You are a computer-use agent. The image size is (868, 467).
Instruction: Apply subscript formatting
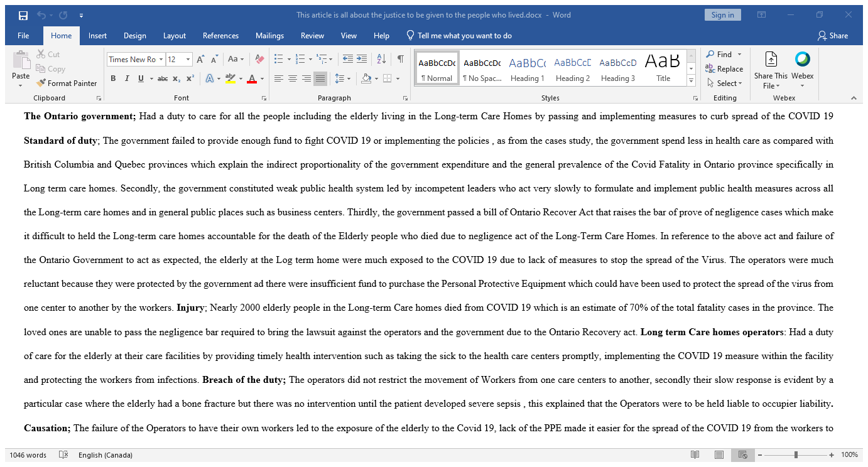pyautogui.click(x=176, y=78)
